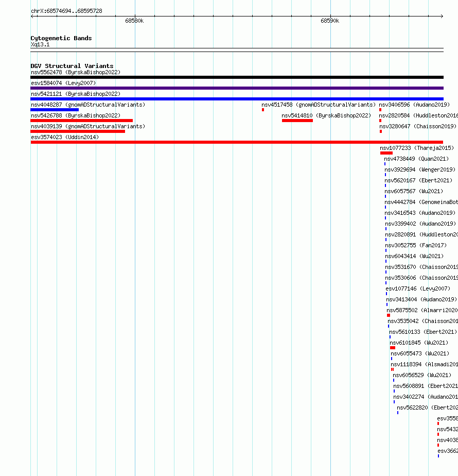The image size is (458, 476).
Task: Click esv1077146 (Levy2007) label
Action: click(418, 288)
